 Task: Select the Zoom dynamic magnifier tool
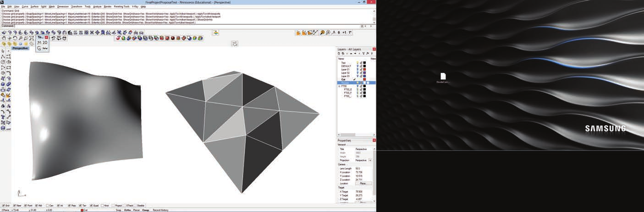point(21,39)
